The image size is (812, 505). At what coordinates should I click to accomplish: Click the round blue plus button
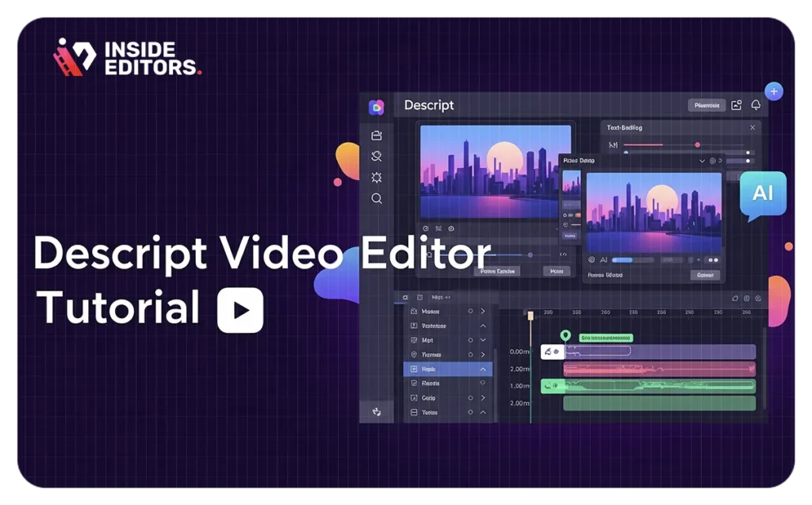click(774, 92)
